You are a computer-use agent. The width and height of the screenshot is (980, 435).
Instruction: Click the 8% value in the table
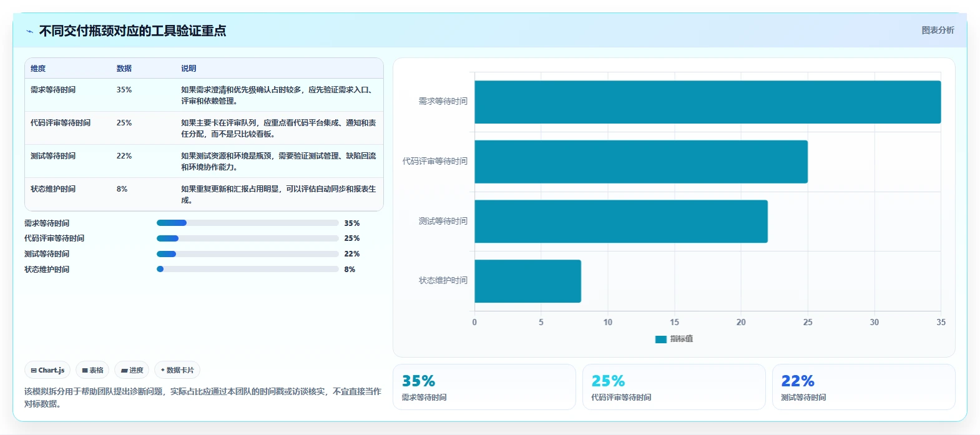(122, 189)
